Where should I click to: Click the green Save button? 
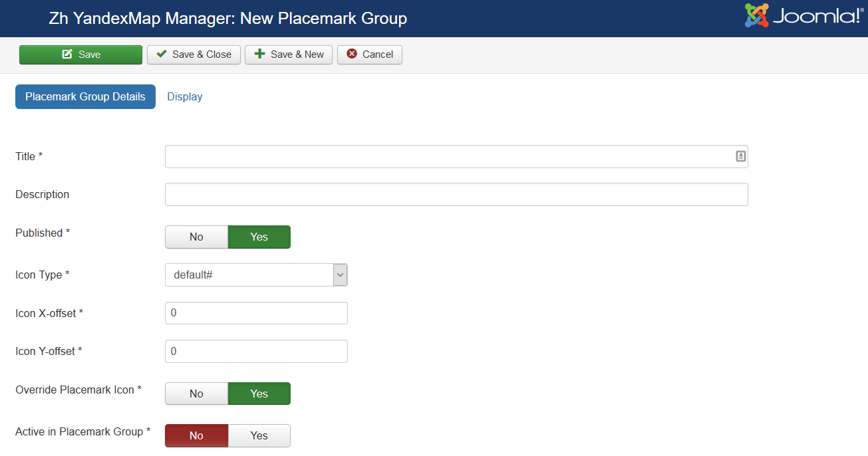80,55
